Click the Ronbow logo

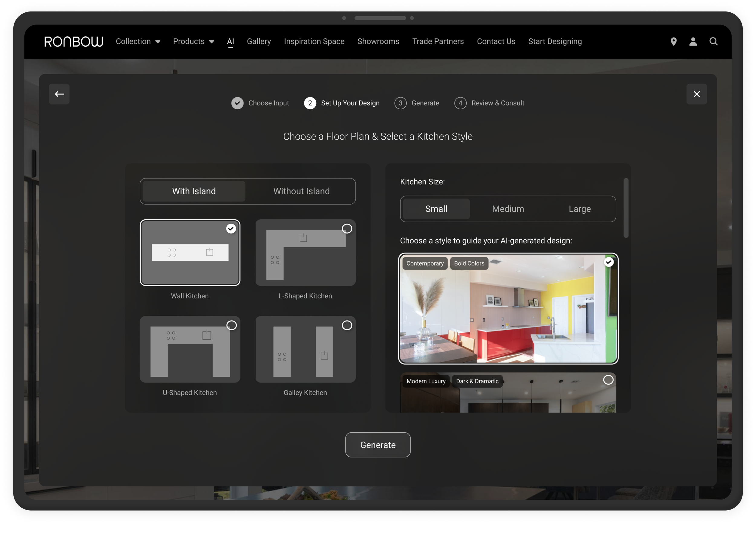pyautogui.click(x=73, y=41)
